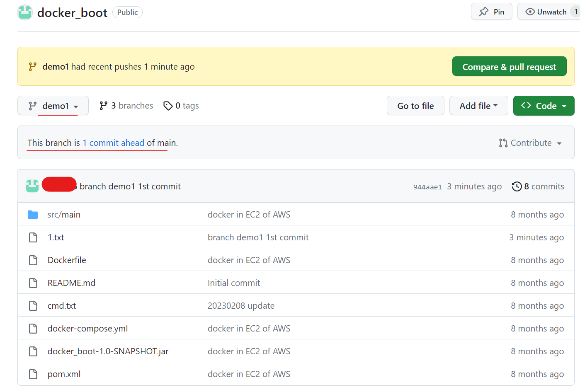
Task: Open the 1.txt file
Action: click(56, 237)
